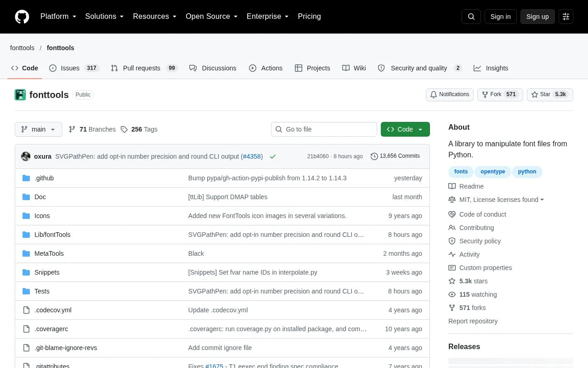This screenshot has height=368, width=588.
Task: Open the Insights tab
Action: [491, 68]
